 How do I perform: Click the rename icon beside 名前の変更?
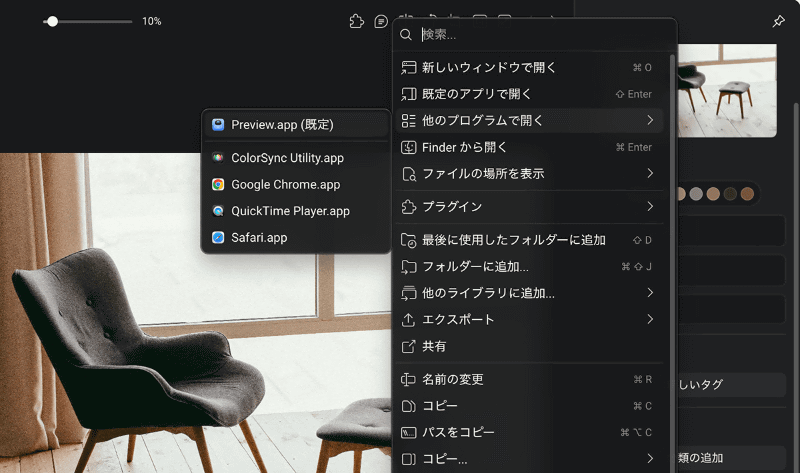click(x=409, y=379)
